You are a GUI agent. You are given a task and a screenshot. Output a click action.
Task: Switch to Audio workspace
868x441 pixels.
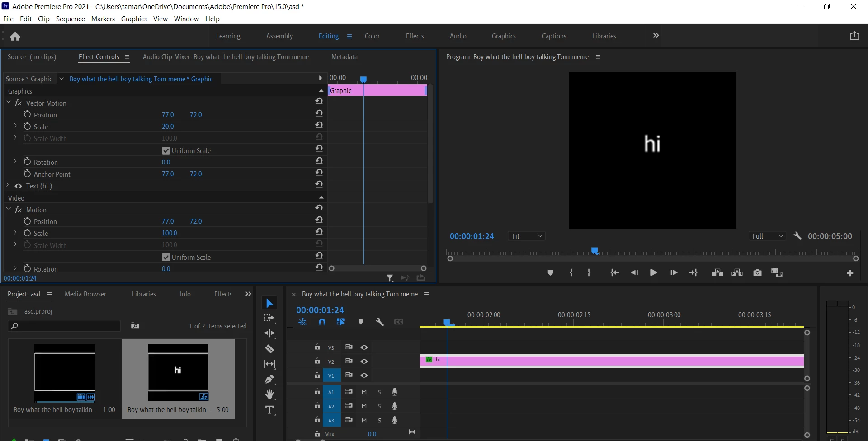(458, 36)
